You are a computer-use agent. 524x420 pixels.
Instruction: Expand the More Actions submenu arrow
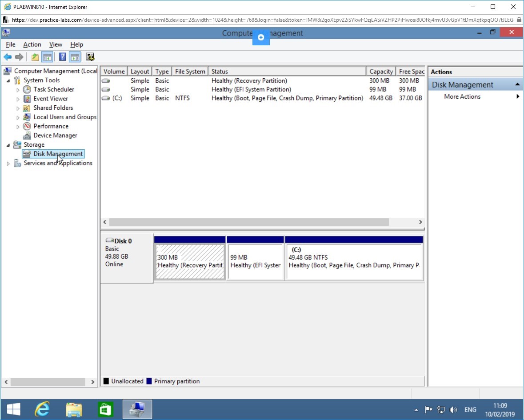518,96
